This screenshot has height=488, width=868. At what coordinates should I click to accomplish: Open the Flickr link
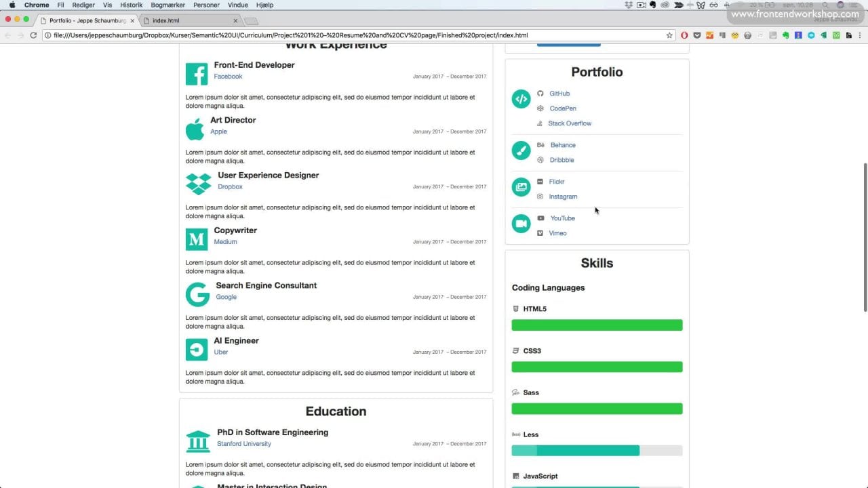click(x=557, y=182)
